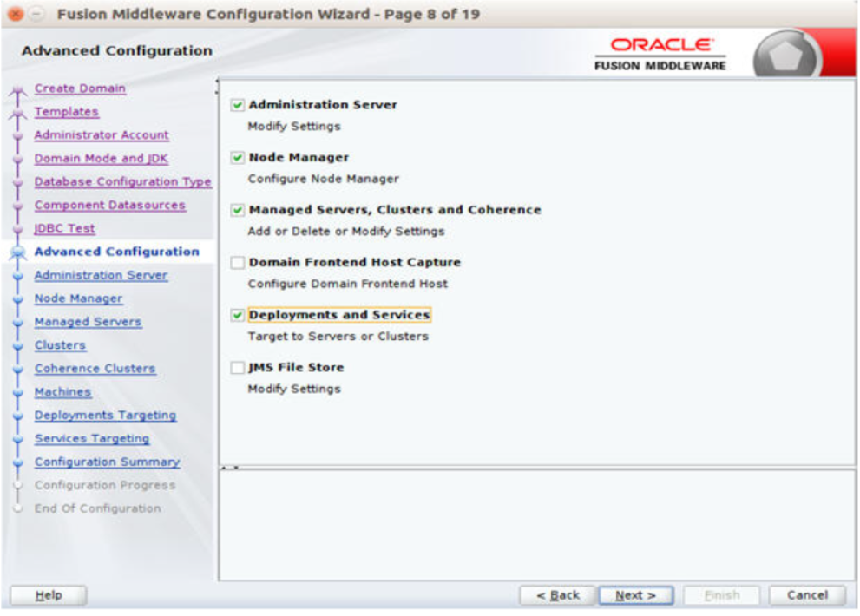The height and width of the screenshot is (616, 860).
Task: Go to the Configuration Summary step
Action: (106, 462)
